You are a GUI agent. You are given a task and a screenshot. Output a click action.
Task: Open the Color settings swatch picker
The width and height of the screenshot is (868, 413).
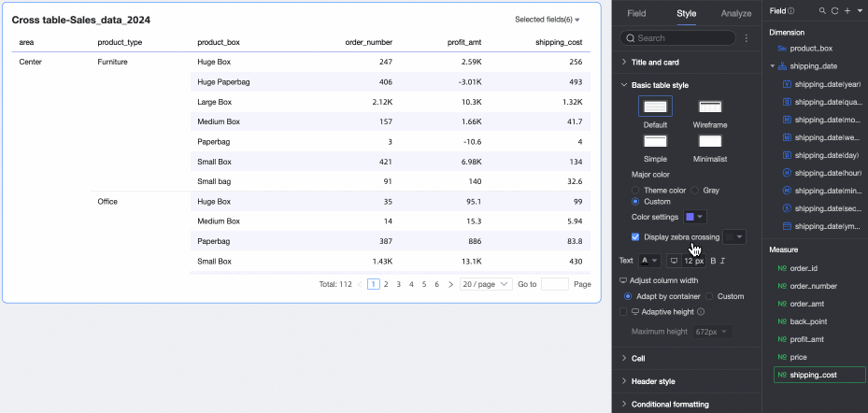point(695,217)
